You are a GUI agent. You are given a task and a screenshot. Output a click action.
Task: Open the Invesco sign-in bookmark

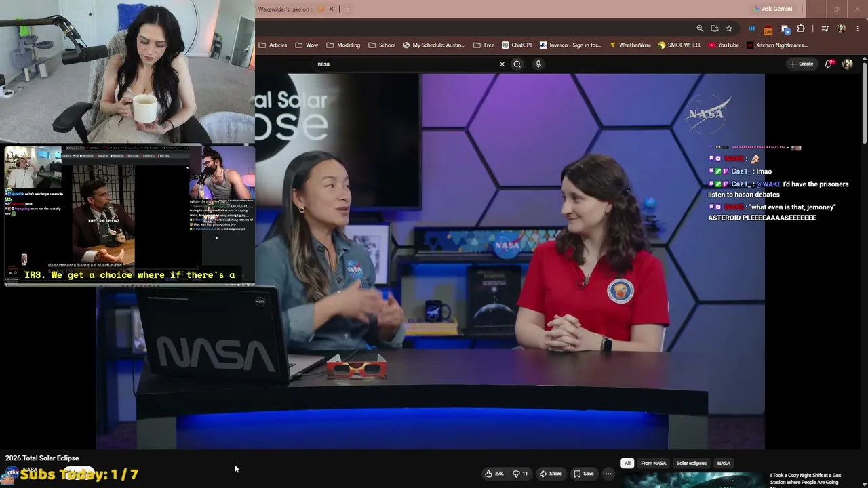pos(570,45)
